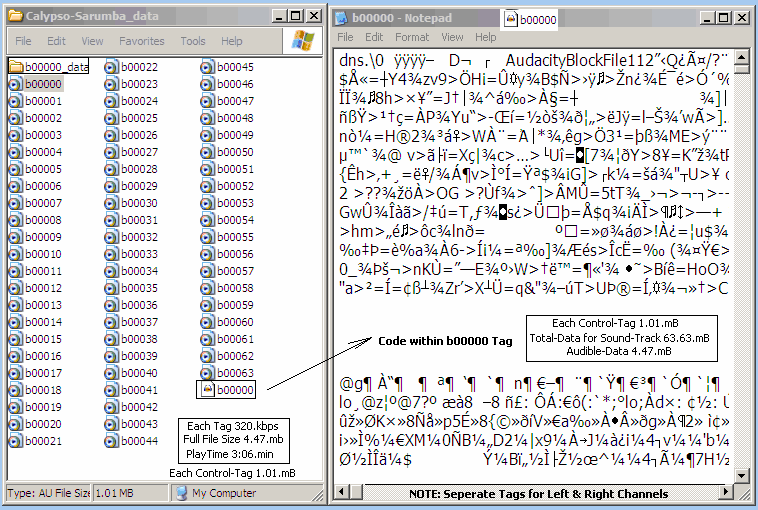Select the b00012 audio file icon
Viewport: 758px width, 510px height.
16,288
